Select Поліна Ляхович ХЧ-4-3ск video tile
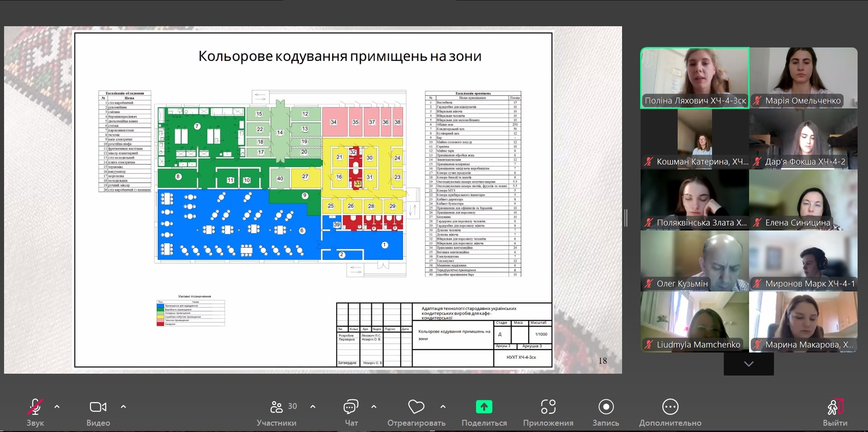 pyautogui.click(x=695, y=78)
